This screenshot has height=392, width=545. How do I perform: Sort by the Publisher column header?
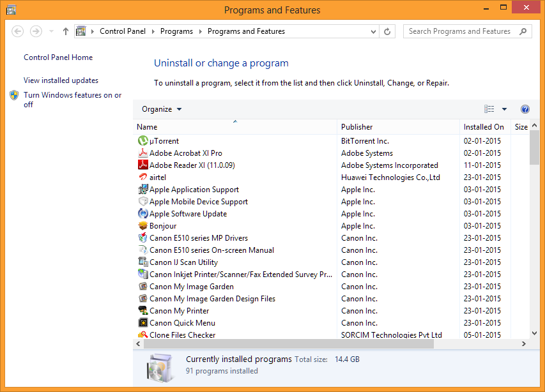pyautogui.click(x=398, y=127)
